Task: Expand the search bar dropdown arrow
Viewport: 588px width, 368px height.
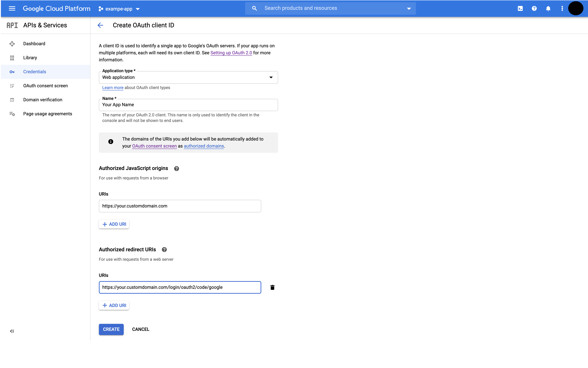Action: tap(409, 9)
